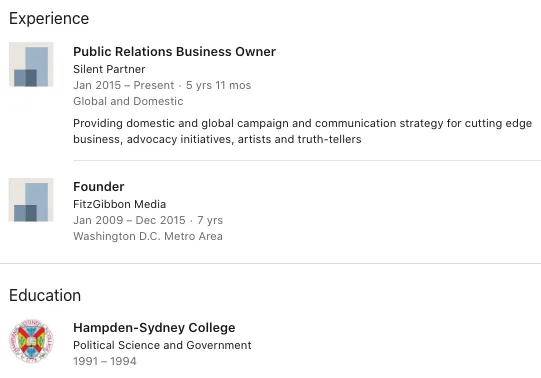Image resolution: width=541 pixels, height=378 pixels.
Task: Click the 1991 – 1994 education years
Action: (105, 361)
